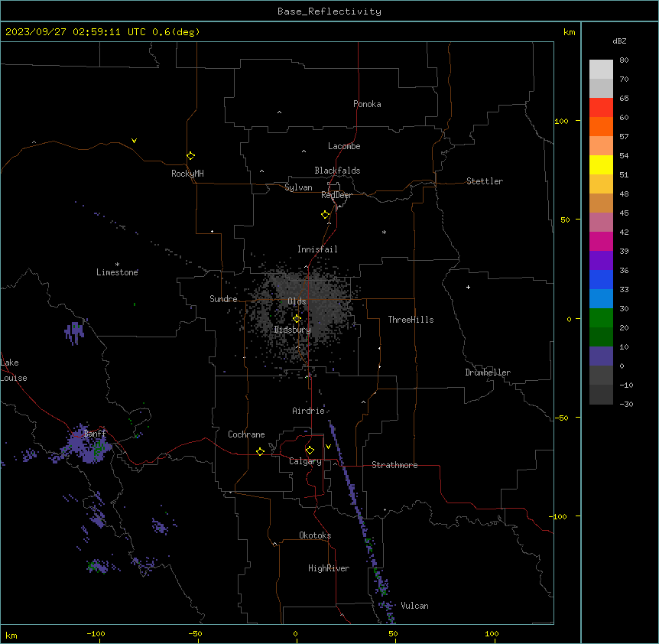The height and width of the screenshot is (644, 659).
Task: Click the Innisfail city label
Action: [317, 249]
